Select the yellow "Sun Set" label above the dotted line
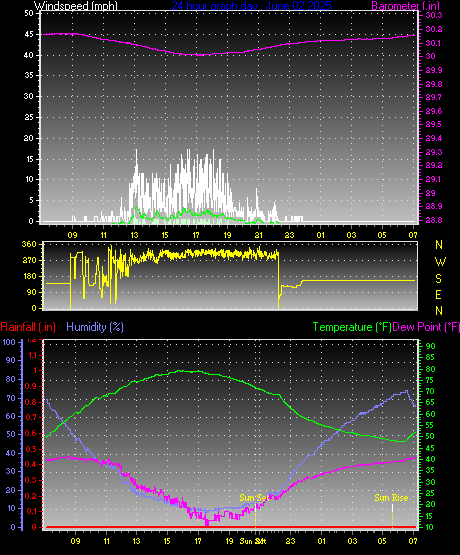The height and width of the screenshot is (555, 460). [x=254, y=498]
